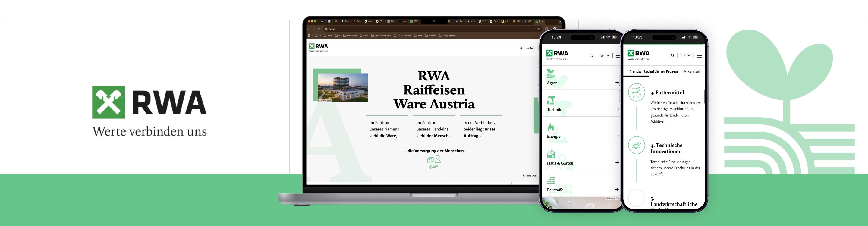
Task: Click the site info icon beside rwa.at
Action: 326,29
